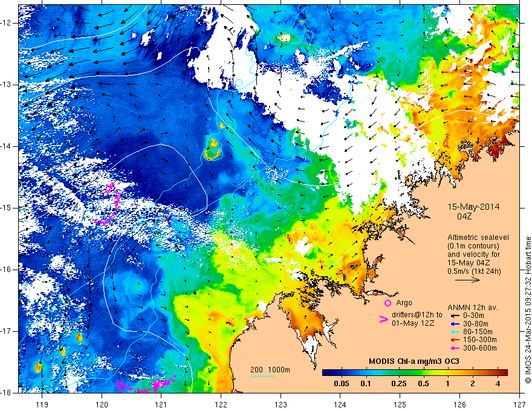The image size is (532, 411).
Task: Click the MODIS chlorophyll color bar
Action: coord(415,372)
